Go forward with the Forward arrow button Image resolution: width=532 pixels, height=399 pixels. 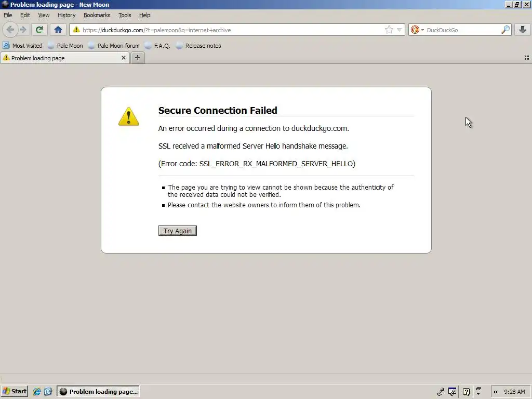(23, 30)
